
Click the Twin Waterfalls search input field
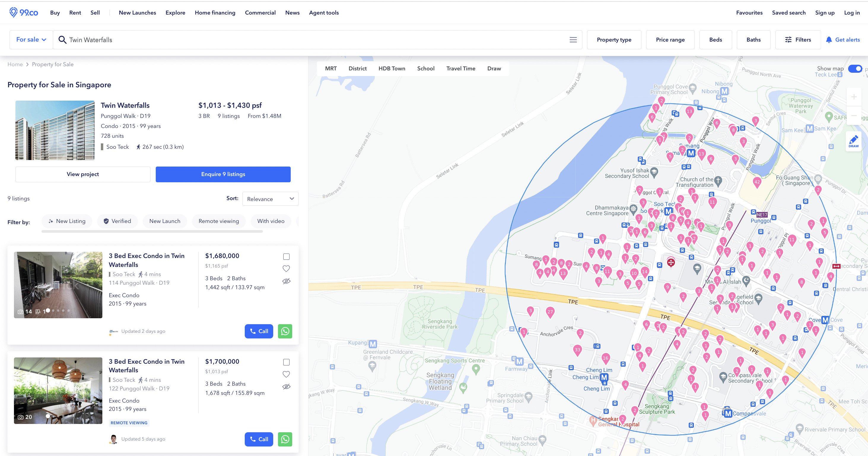click(317, 40)
